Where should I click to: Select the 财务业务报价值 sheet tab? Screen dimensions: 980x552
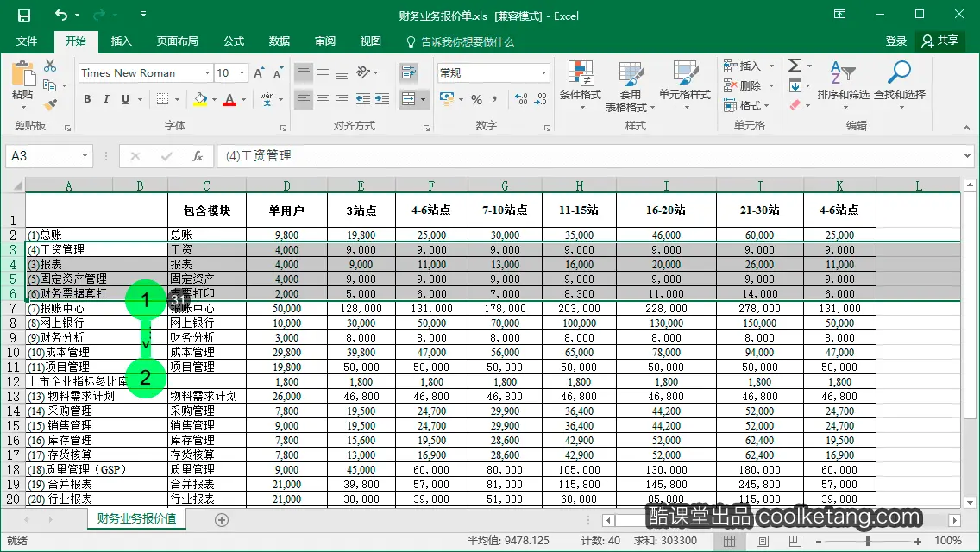click(x=136, y=519)
